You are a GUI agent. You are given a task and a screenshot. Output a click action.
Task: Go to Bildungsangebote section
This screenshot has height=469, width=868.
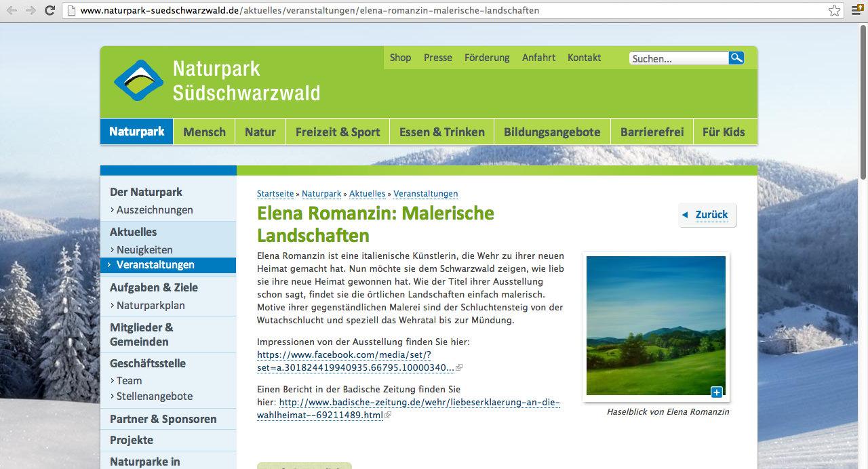click(x=552, y=132)
